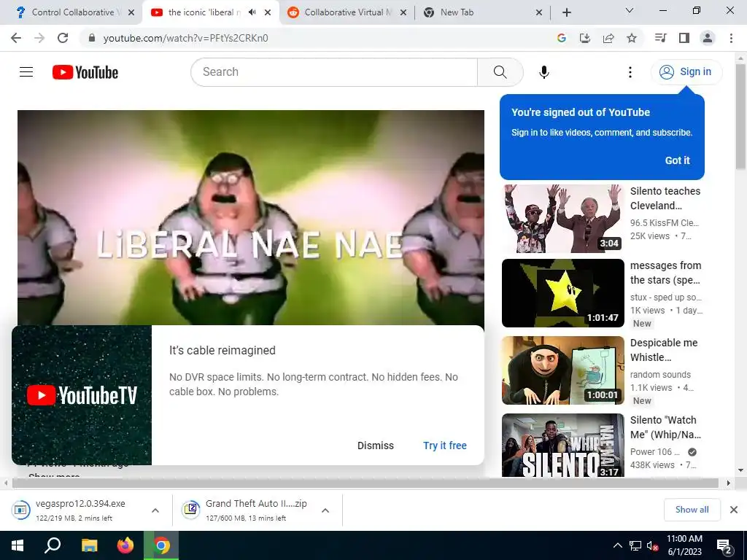Open Silento Watch Me video thumbnail
The width and height of the screenshot is (747, 560).
coord(563,446)
